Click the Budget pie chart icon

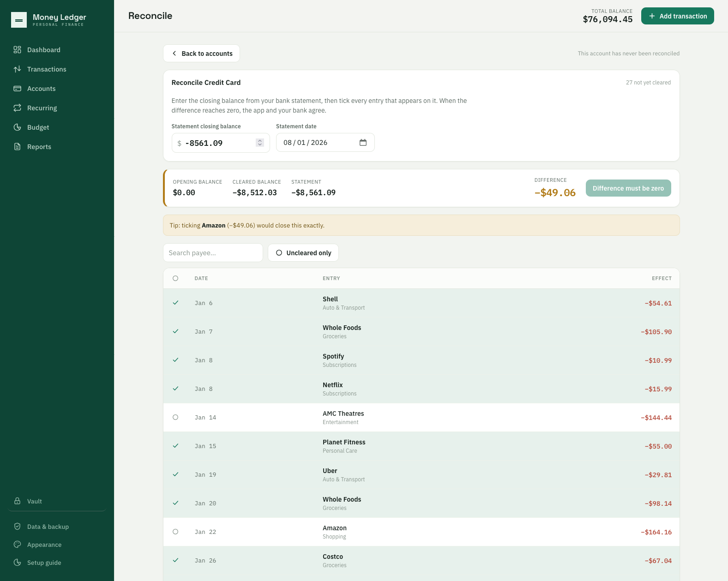click(x=18, y=127)
